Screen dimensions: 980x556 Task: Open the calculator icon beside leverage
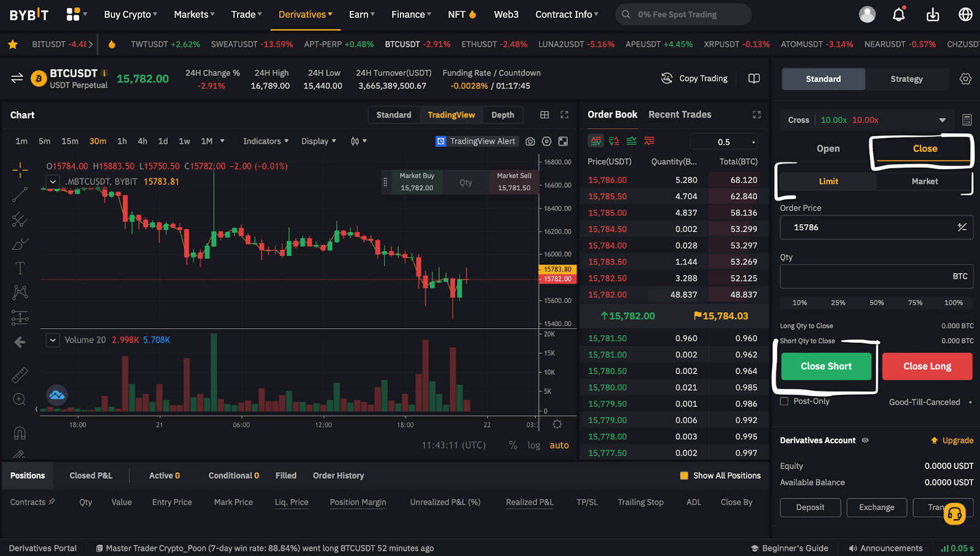pos(967,120)
